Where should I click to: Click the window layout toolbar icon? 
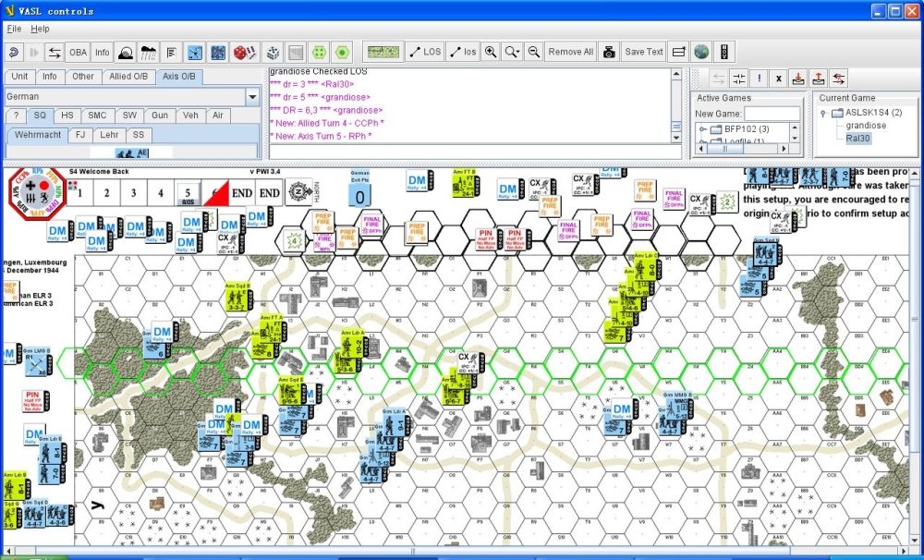[679, 52]
